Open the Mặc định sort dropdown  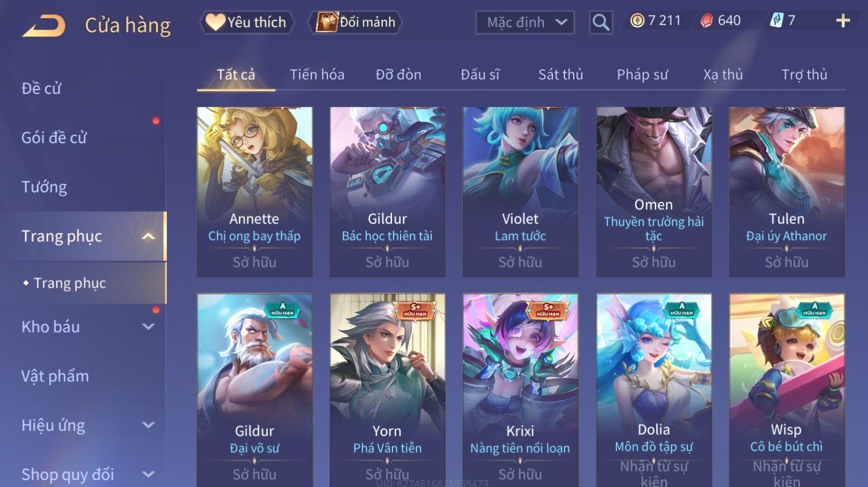point(525,23)
